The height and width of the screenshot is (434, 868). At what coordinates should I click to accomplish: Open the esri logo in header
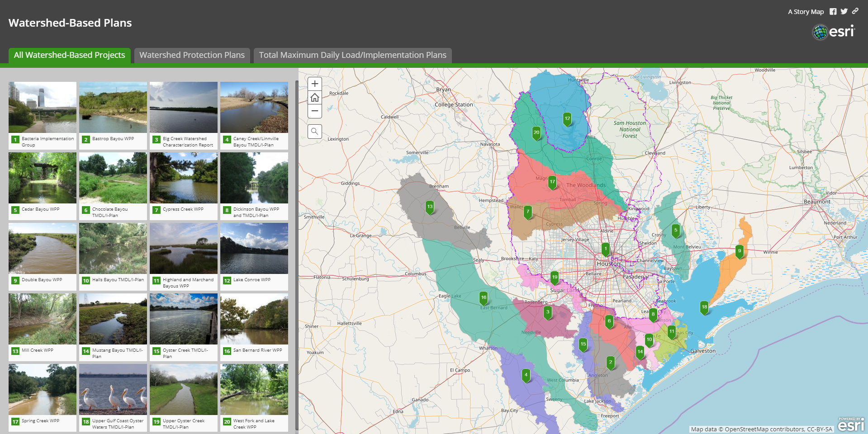834,32
